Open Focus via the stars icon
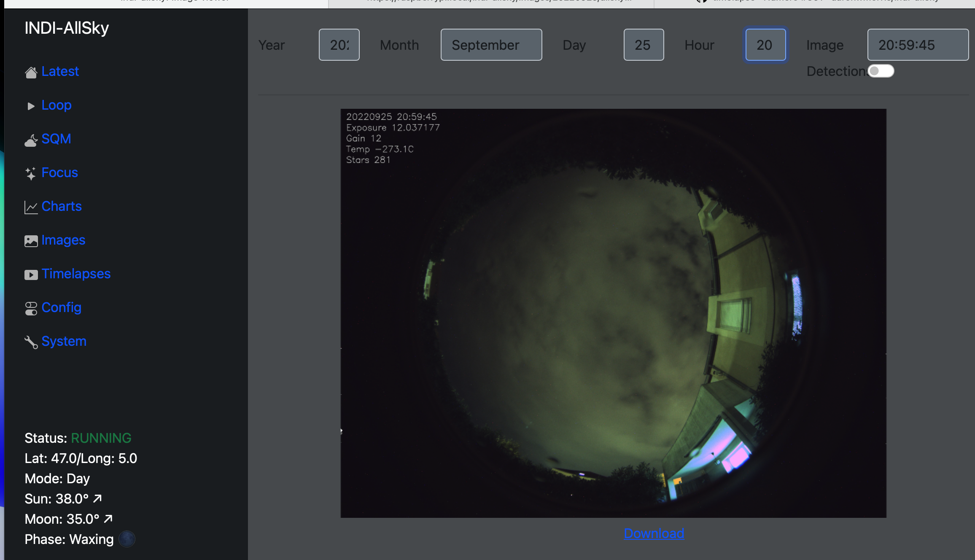Image resolution: width=975 pixels, height=560 pixels. pos(30,173)
